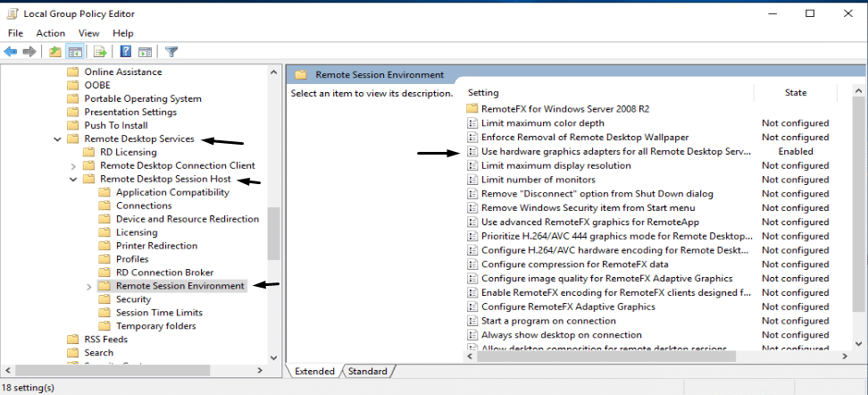Open Help via blue question mark icon
Screen dimensions: 868x395
coord(126,52)
